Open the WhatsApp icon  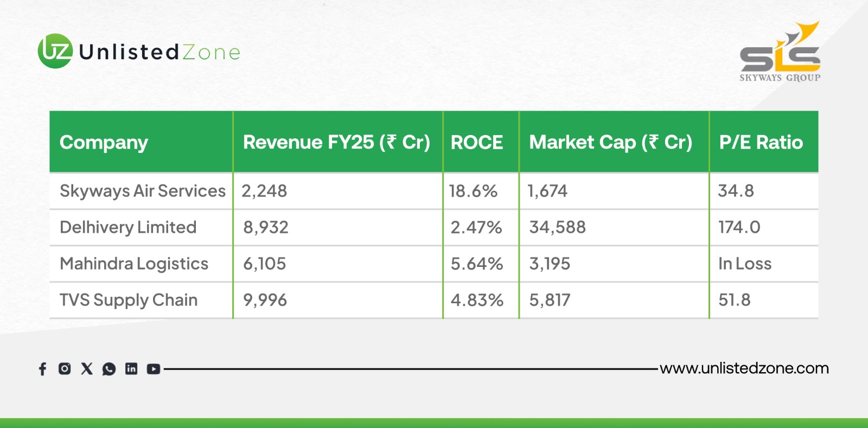[x=109, y=369]
